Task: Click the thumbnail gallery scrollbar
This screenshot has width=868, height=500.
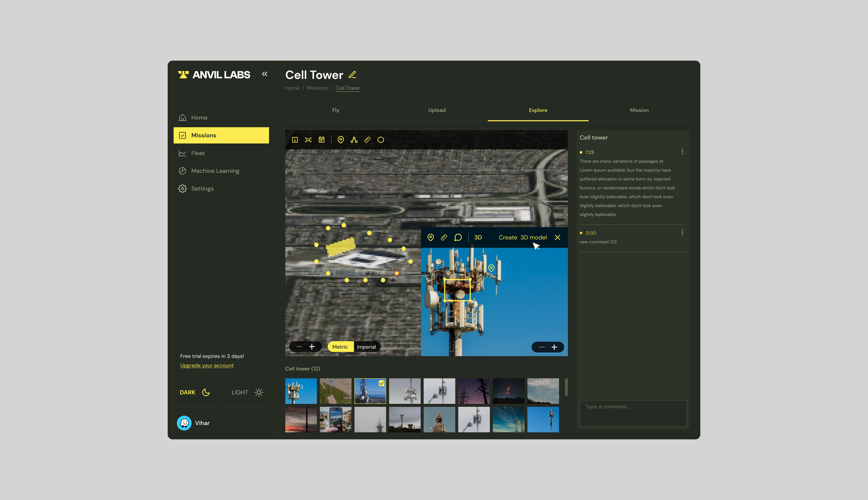Action: (566, 387)
